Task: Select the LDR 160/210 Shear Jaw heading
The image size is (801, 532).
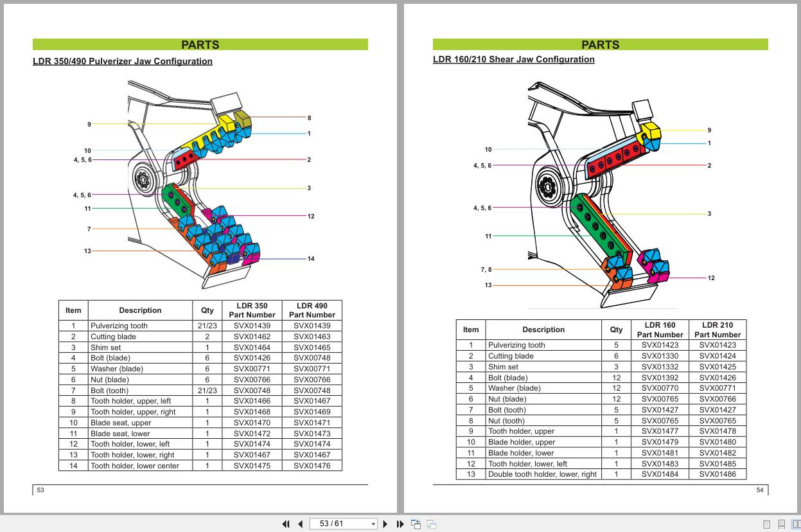Action: [x=514, y=59]
